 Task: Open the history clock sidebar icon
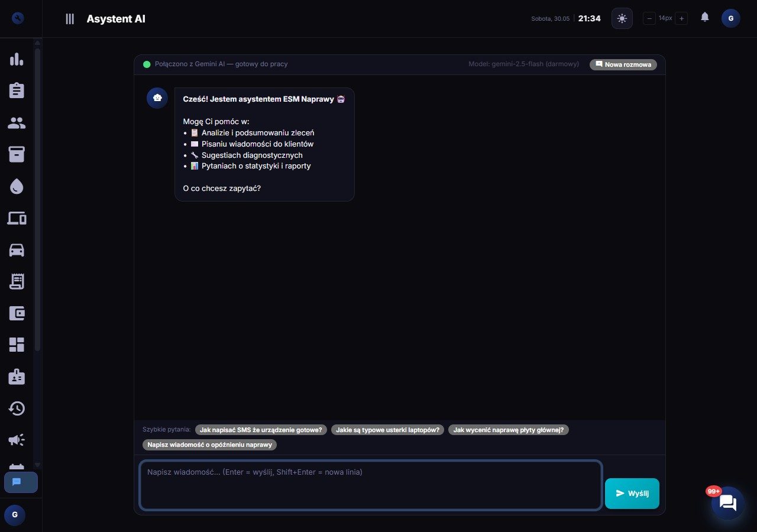[x=17, y=408]
